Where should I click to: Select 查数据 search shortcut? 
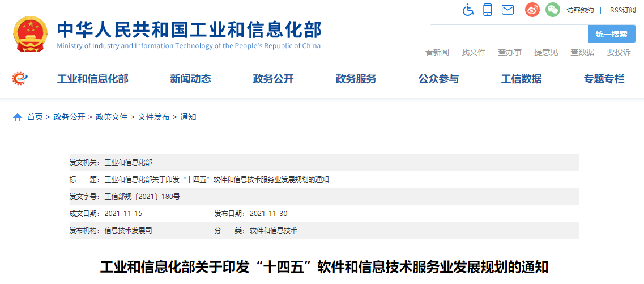tap(582, 52)
